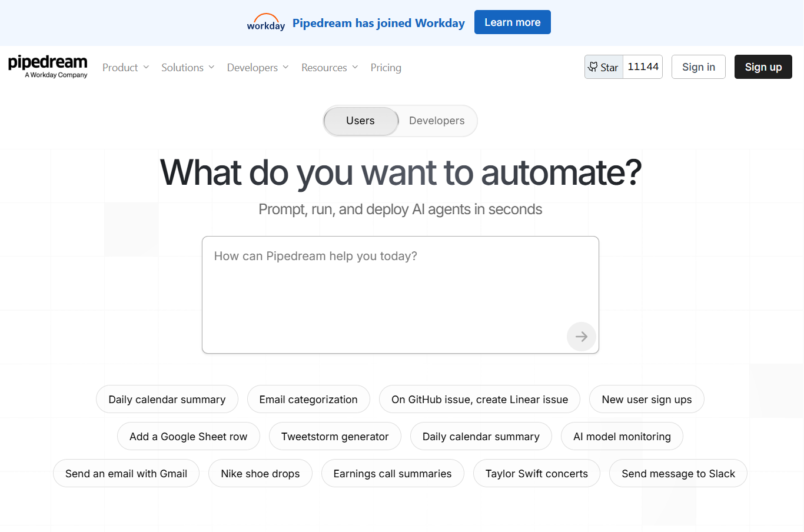The height and width of the screenshot is (532, 804).
Task: Pick the Send message to Slack chip
Action: tap(678, 474)
